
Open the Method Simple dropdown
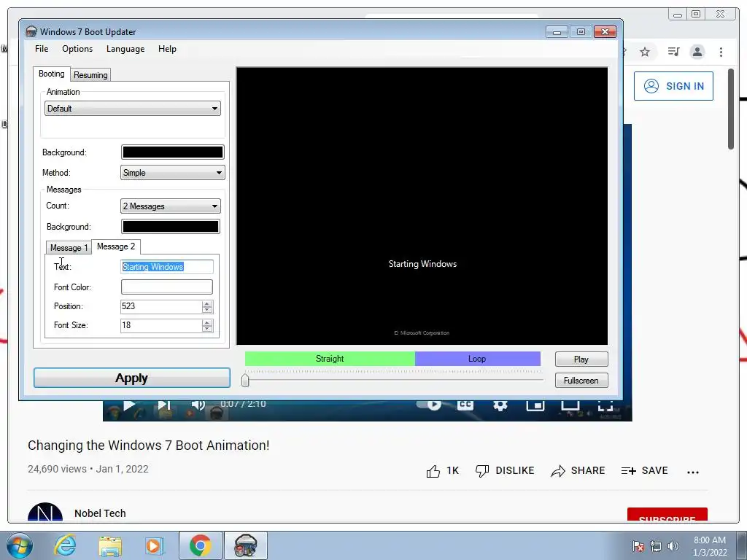click(172, 173)
